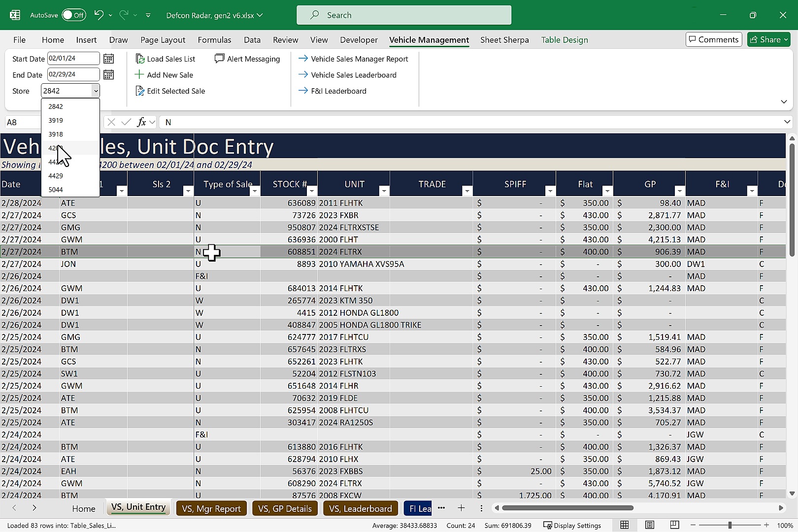Switch to Page Layout view in status bar
Image resolution: width=798 pixels, height=532 pixels.
coord(649,525)
